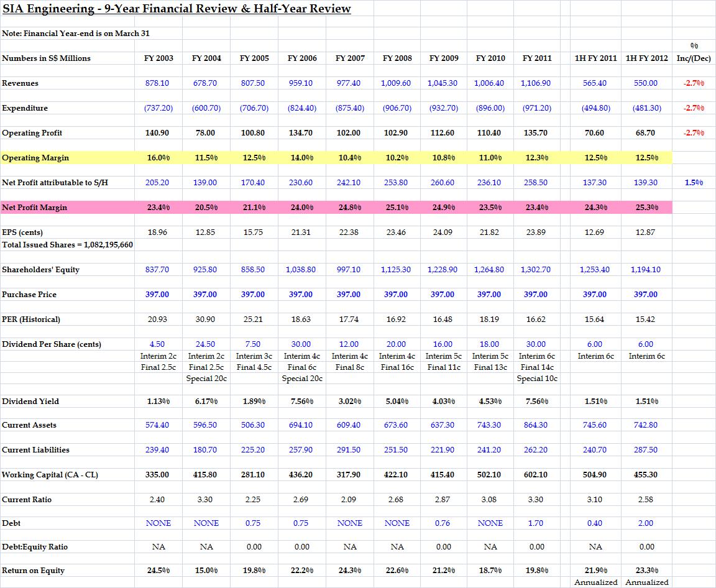Select return on equity value 24.5%

[x=158, y=571]
